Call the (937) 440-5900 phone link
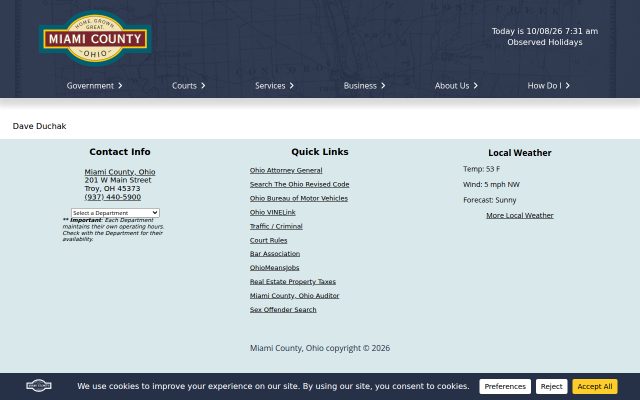This screenshot has height=400, width=640. (113, 197)
